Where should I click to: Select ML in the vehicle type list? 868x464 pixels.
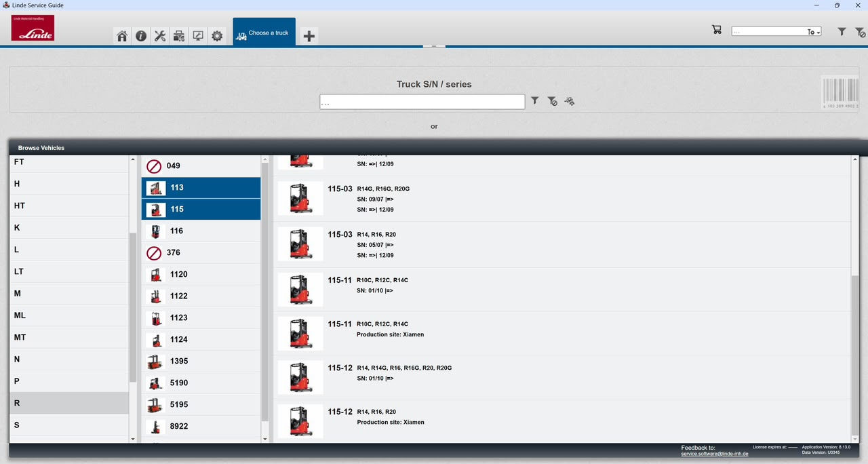[x=69, y=315]
